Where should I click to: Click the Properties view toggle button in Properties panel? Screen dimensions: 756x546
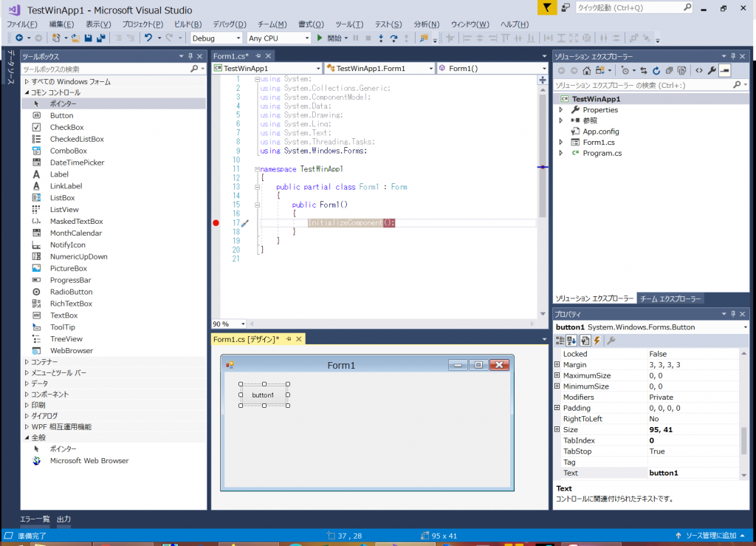point(585,341)
